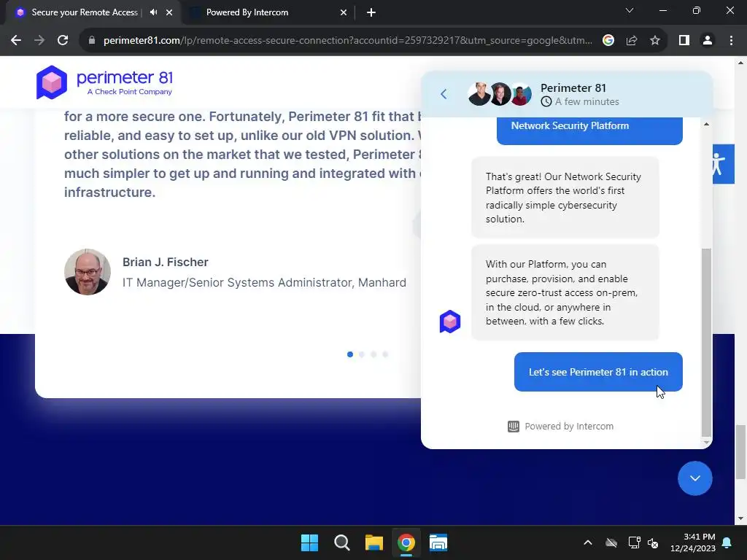This screenshot has height=560, width=747.
Task: Click the name Brian J. Fischer
Action: tap(166, 262)
